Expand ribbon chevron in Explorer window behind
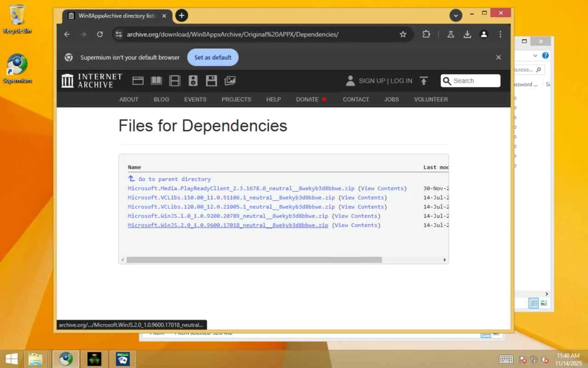Screen dimensions: 588x368 pos(535,56)
